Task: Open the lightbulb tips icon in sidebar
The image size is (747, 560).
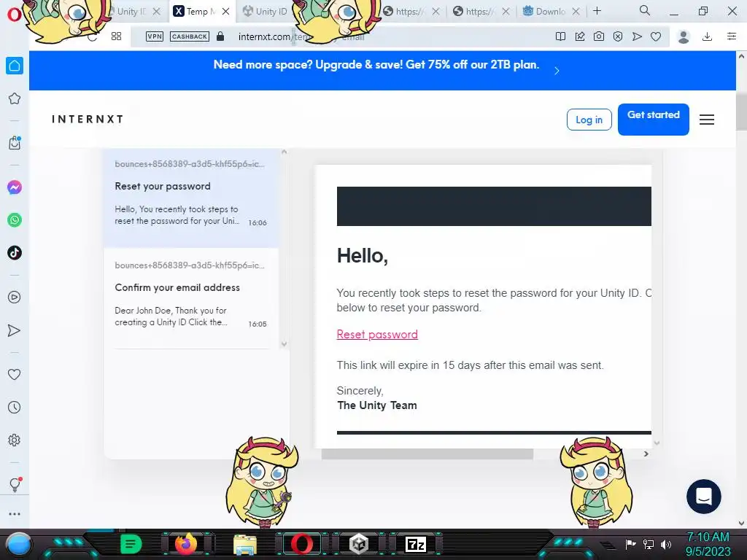Action: 15,484
